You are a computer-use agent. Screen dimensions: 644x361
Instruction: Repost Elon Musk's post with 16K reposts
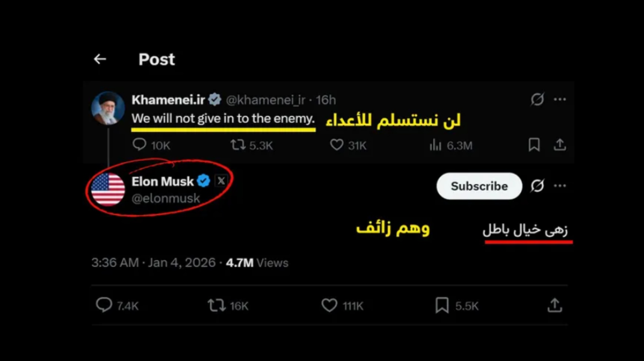tap(216, 306)
